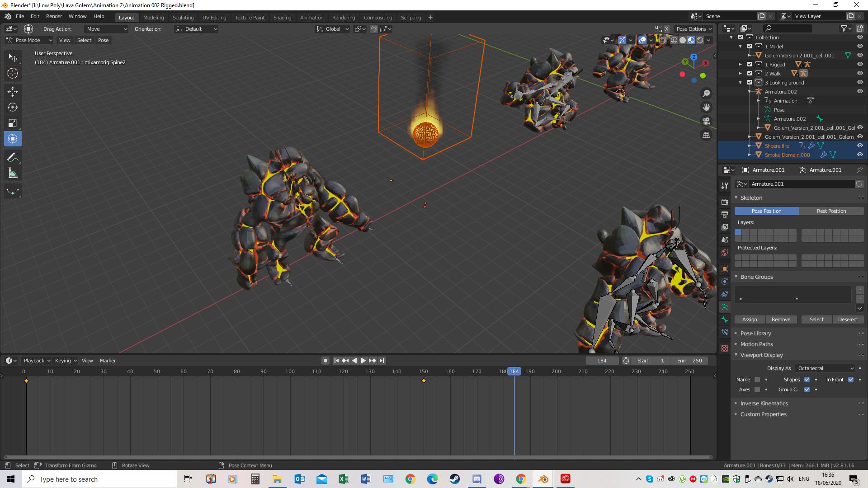Click the pan view hand icon
The image size is (868, 488).
coord(706,107)
